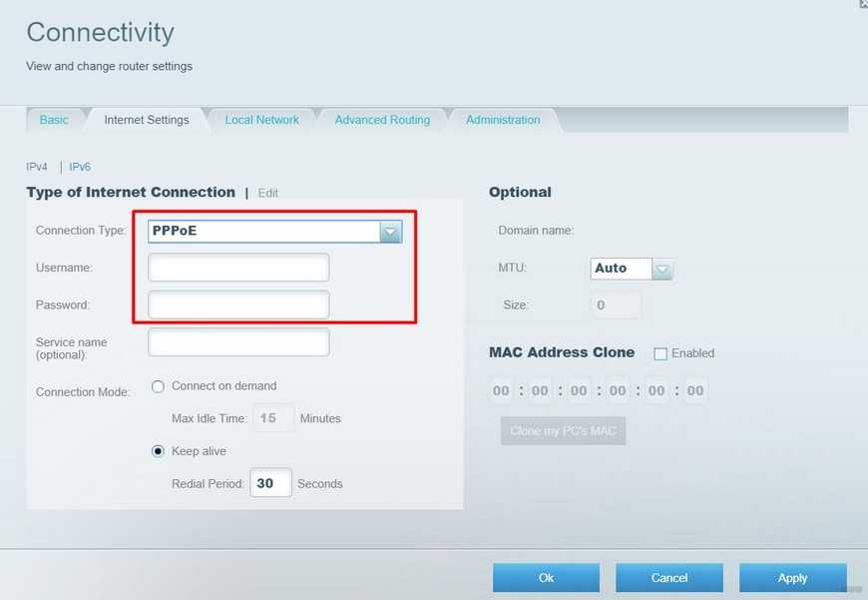Switch to the Local Network tab
The height and width of the screenshot is (600, 868).
pyautogui.click(x=261, y=120)
